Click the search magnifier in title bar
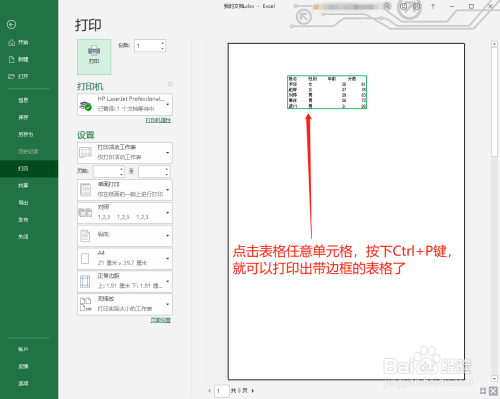The image size is (500, 399). [x=387, y=6]
